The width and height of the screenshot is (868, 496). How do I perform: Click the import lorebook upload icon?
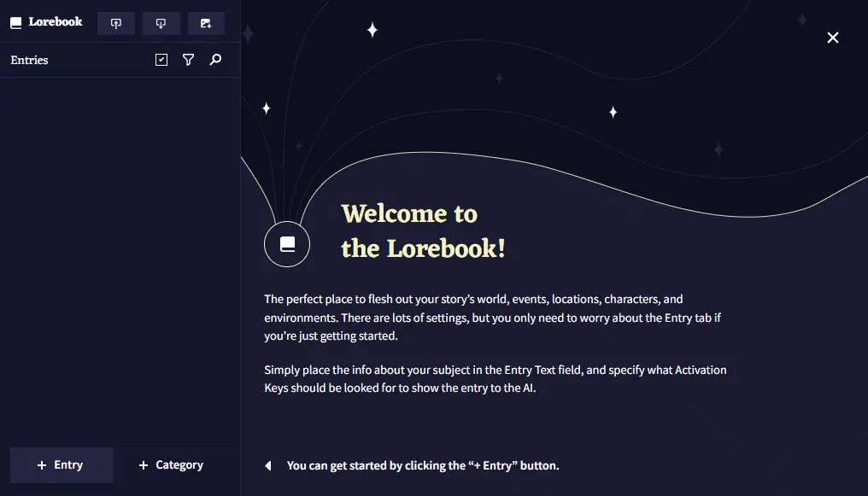pos(116,23)
